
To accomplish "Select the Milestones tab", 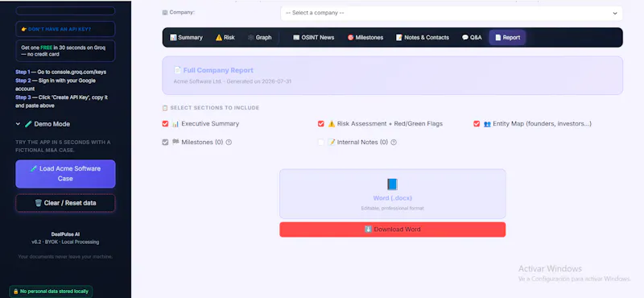I will [x=365, y=37].
